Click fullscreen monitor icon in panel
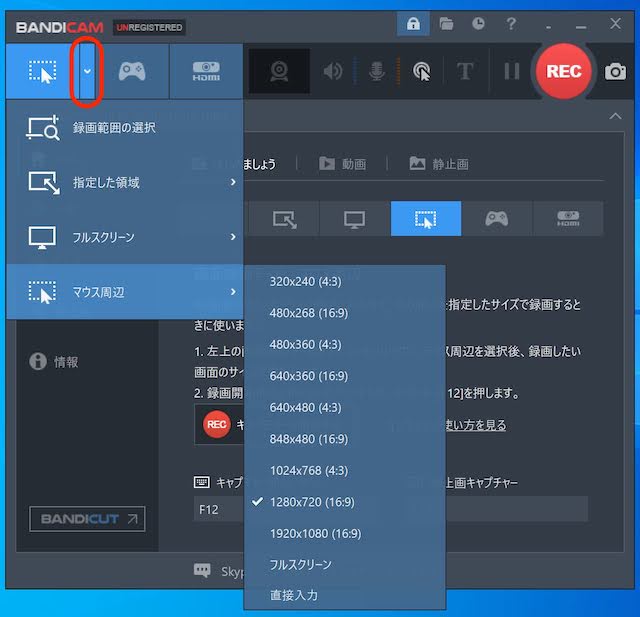This screenshot has width=640, height=617. coord(354,219)
